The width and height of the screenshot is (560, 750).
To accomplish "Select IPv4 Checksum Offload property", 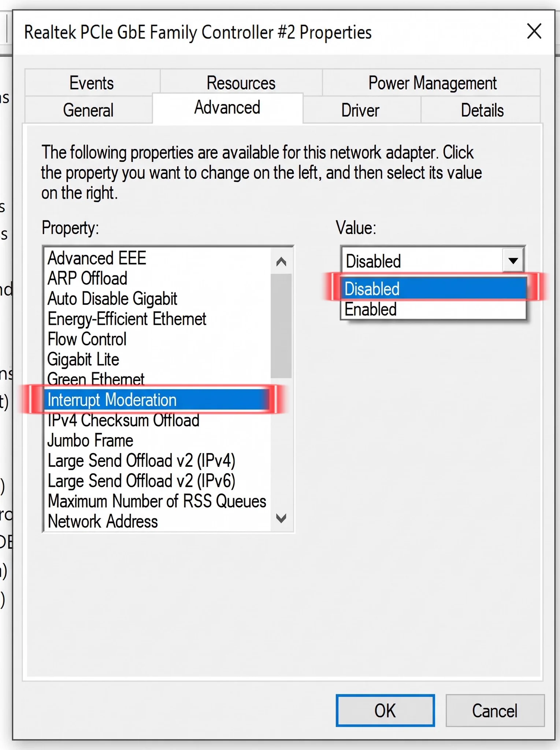I will pos(157,420).
